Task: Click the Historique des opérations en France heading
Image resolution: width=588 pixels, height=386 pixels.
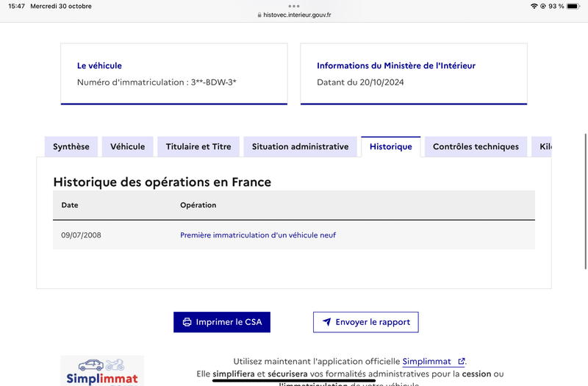Action: (162, 182)
